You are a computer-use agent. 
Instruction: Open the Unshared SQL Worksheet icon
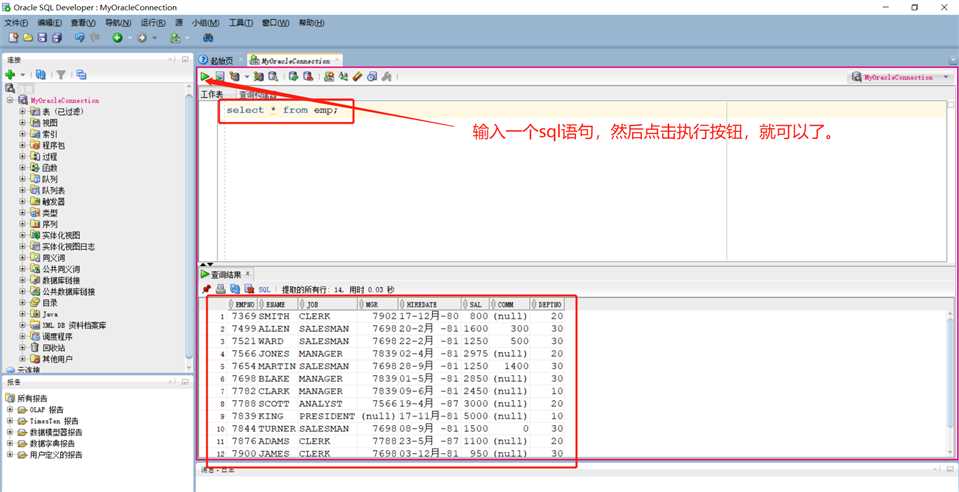click(x=329, y=76)
